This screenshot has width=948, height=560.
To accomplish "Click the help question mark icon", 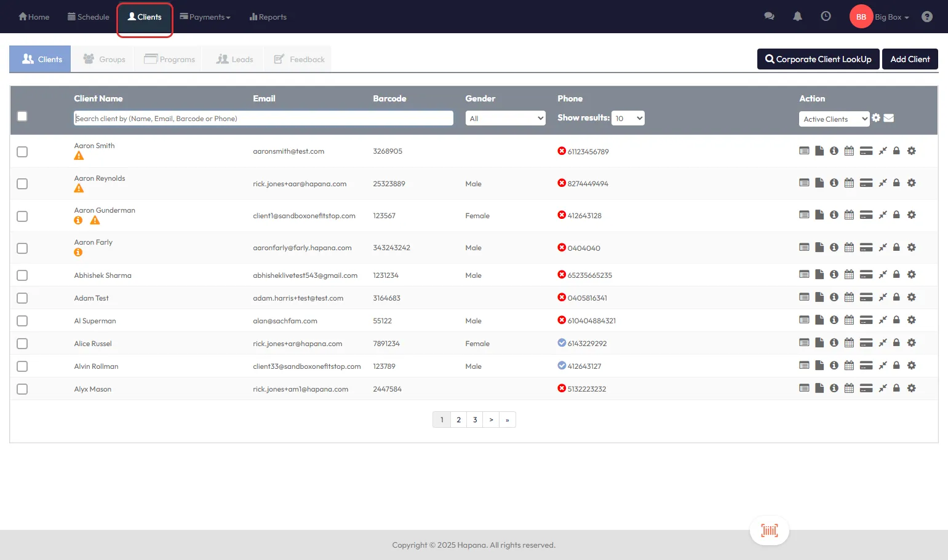I will coord(926,17).
